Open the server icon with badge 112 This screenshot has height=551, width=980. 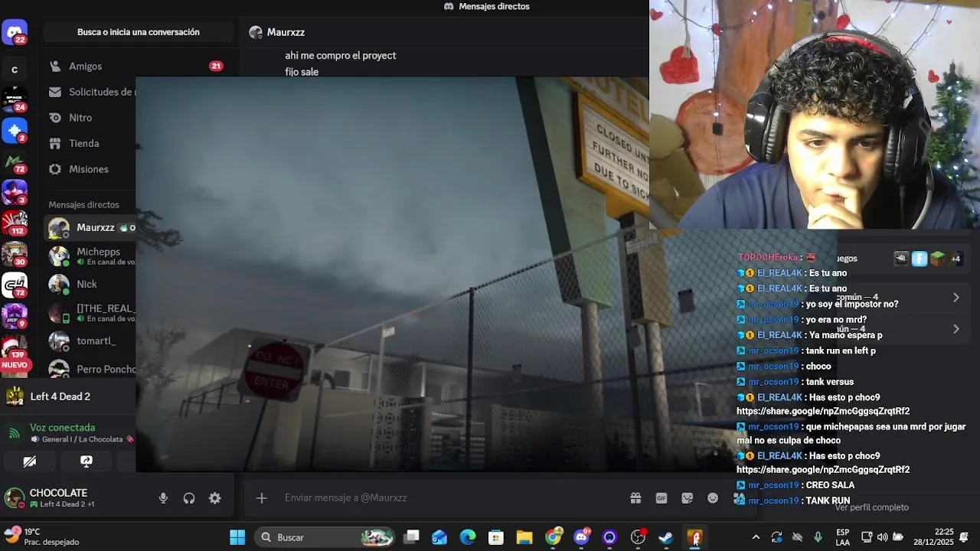[x=15, y=223]
